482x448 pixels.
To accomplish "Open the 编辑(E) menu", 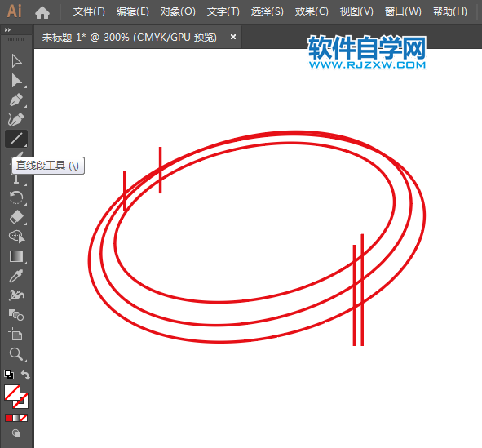I will tap(133, 11).
